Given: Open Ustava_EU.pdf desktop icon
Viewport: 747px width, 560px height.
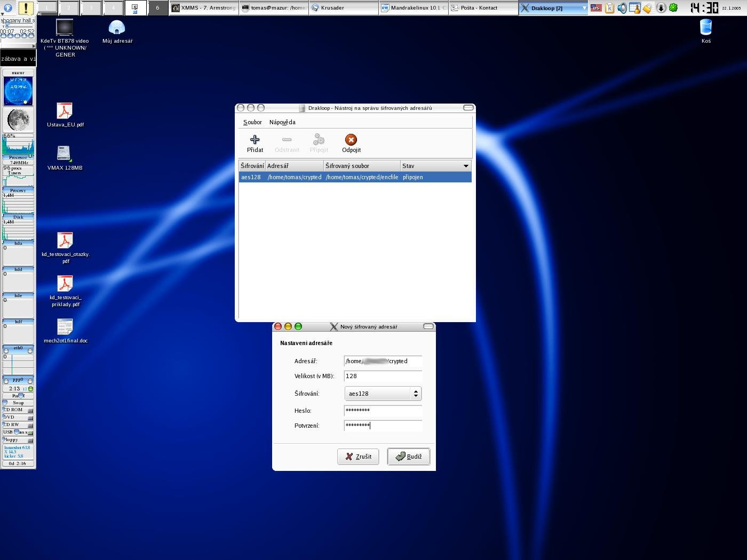Looking at the screenshot, I should pyautogui.click(x=65, y=111).
